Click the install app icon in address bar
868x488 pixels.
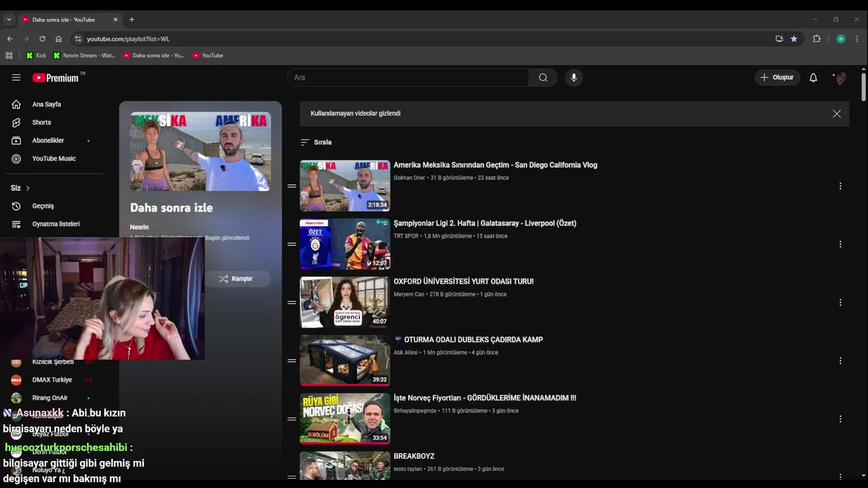pyautogui.click(x=779, y=39)
